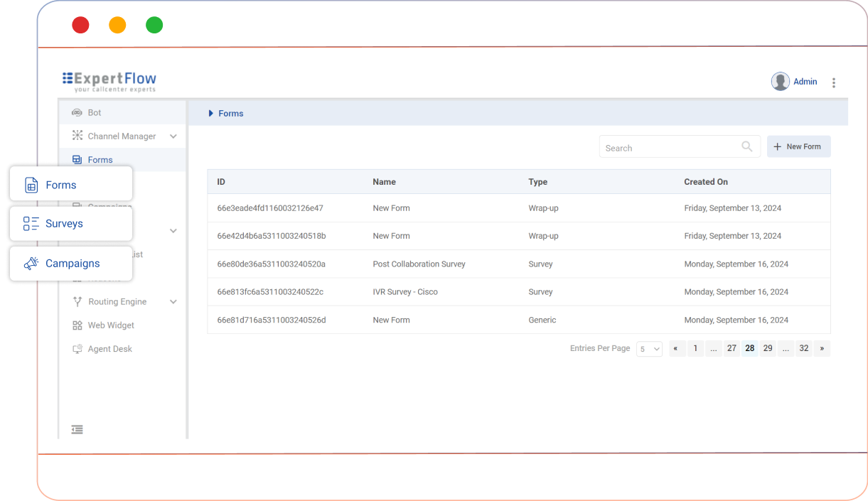This screenshot has width=868, height=501.
Task: Select Forms in the left sidebar
Action: point(100,160)
